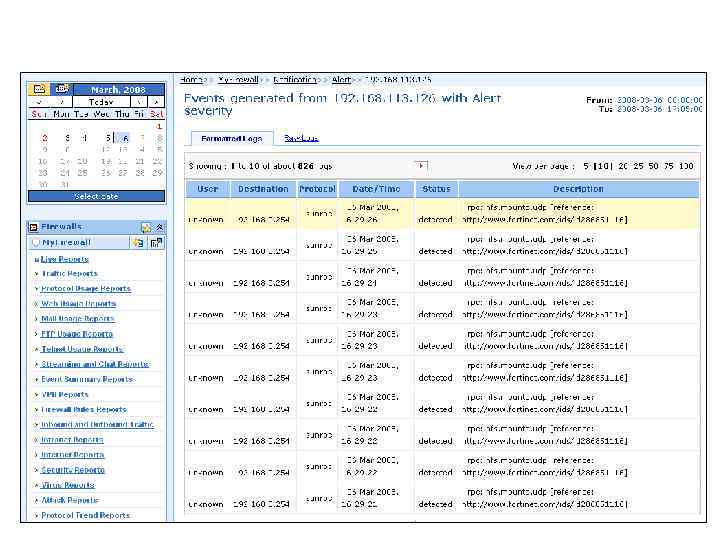Expand Protocol Usage Reports arrow
Image resolution: width=720 pixels, height=540 pixels.
pyautogui.click(x=36, y=289)
